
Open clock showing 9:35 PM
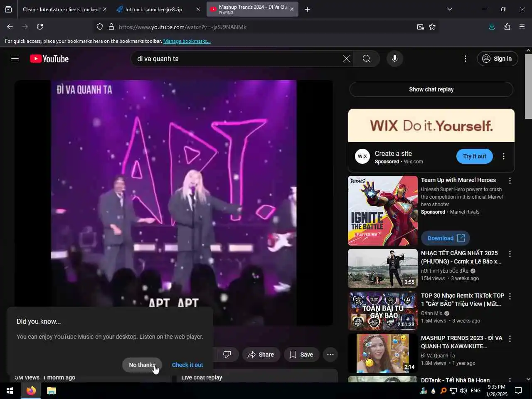(497, 391)
